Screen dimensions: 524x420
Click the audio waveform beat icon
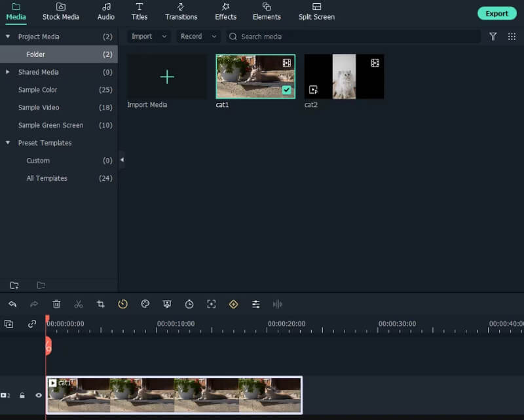[277, 304]
